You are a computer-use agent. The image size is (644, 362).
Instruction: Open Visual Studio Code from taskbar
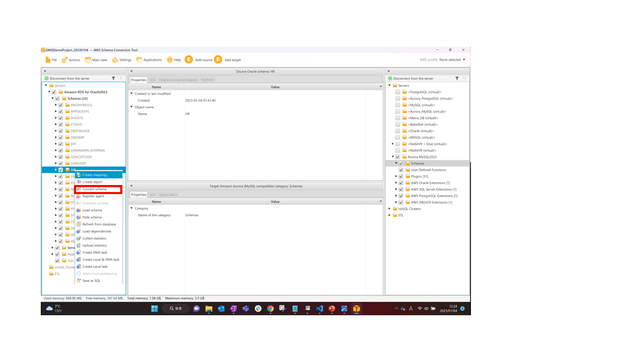pyautogui.click(x=319, y=308)
